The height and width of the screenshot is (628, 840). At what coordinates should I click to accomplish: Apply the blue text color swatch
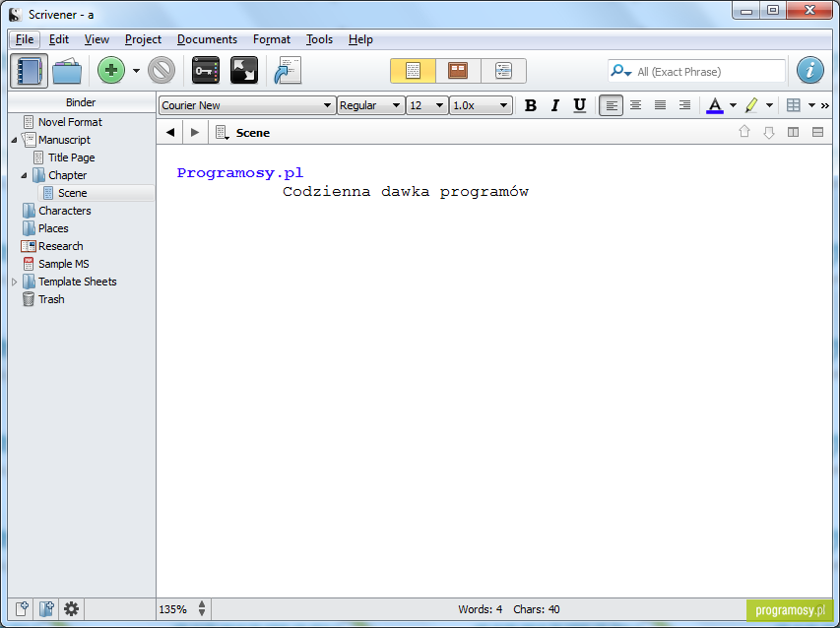click(715, 105)
